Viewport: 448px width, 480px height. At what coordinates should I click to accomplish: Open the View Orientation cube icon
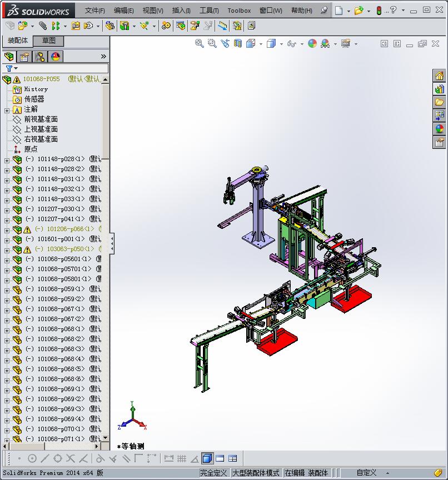pos(251,43)
